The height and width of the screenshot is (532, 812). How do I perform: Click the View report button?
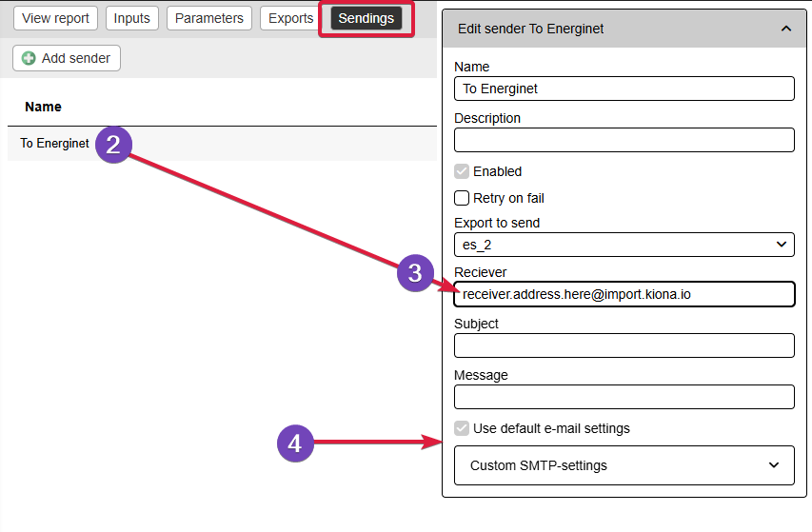coord(55,18)
